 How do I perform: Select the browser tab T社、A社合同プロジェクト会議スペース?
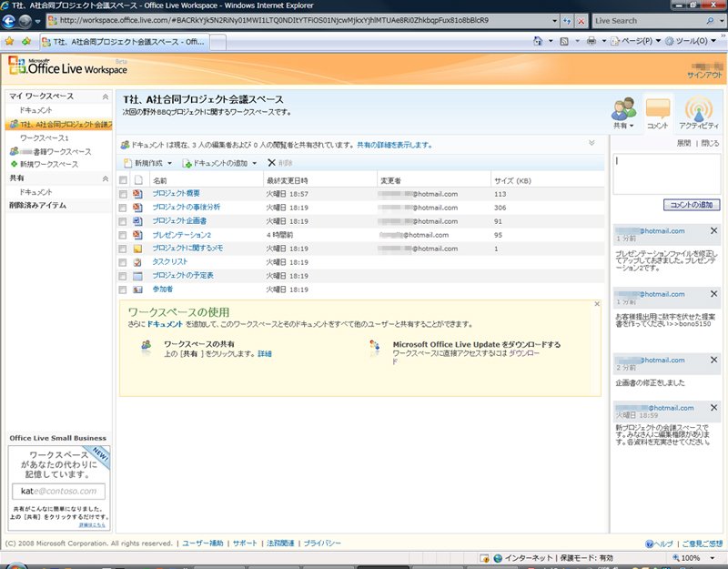coord(124,42)
